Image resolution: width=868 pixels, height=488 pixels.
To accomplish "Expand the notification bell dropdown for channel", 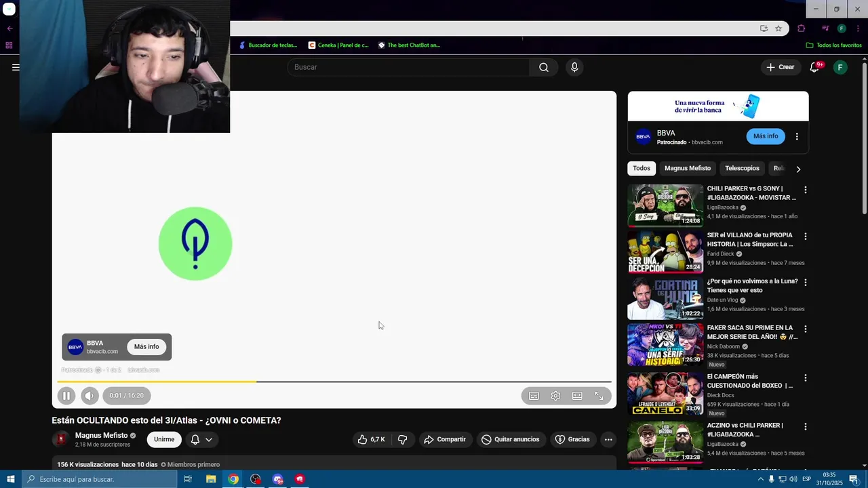I will [x=201, y=439].
